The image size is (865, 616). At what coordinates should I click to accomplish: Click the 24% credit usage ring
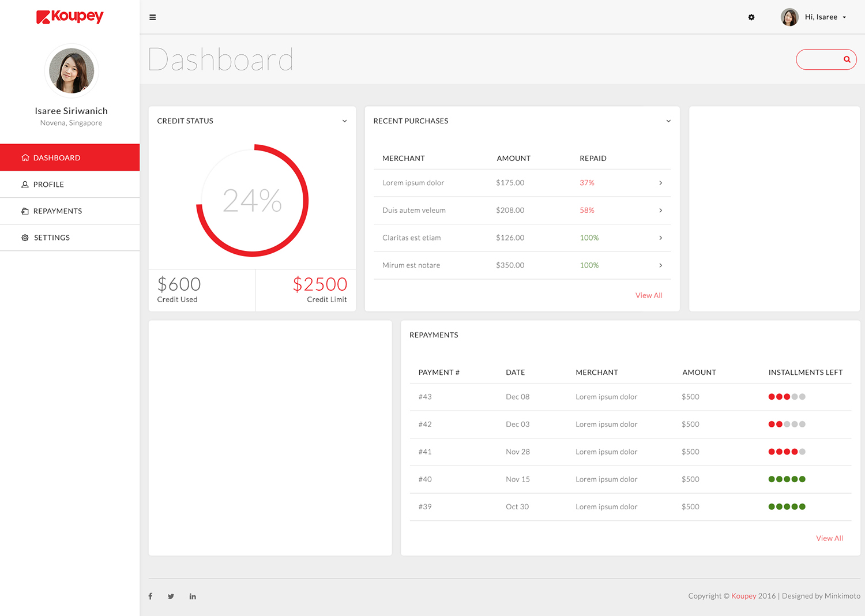click(x=253, y=201)
